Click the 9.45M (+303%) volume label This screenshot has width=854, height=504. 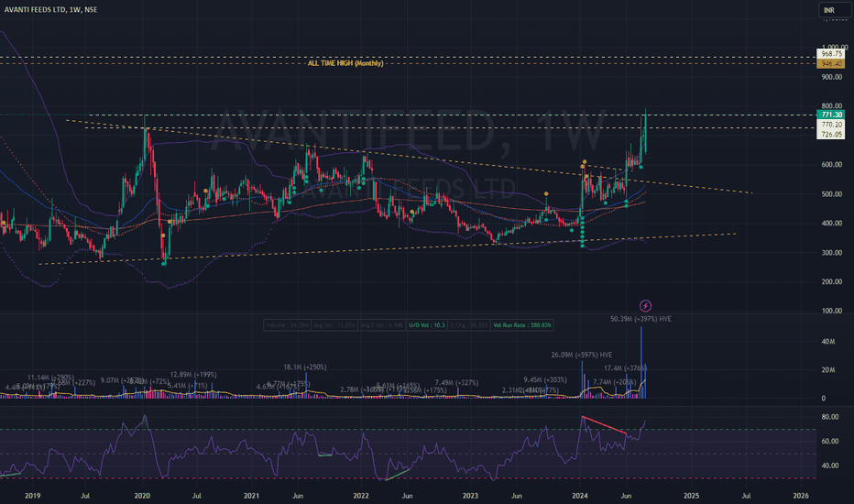point(544,379)
